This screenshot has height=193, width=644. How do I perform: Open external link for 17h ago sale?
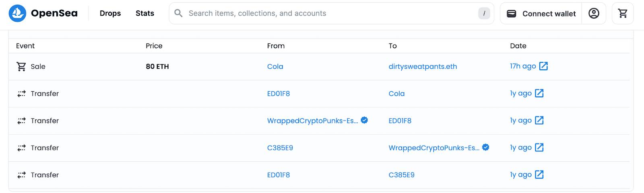pyautogui.click(x=543, y=66)
